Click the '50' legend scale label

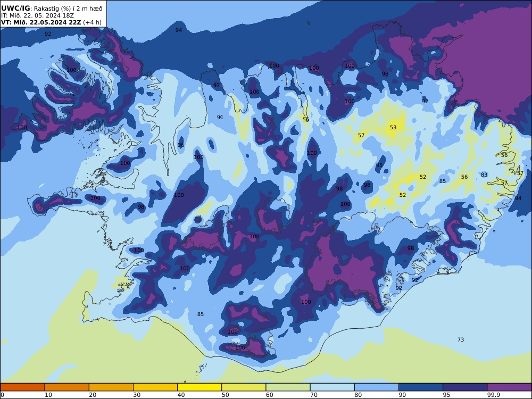(x=225, y=395)
